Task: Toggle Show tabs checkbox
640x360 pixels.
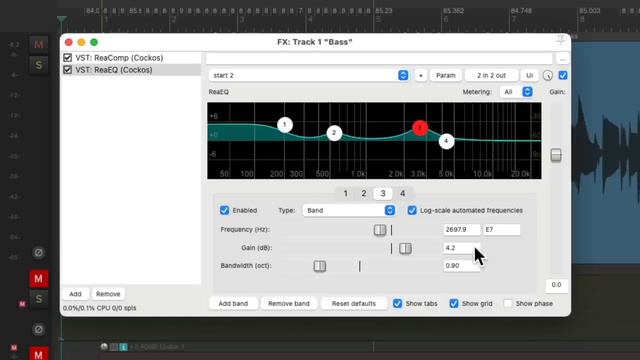Action: coord(398,303)
